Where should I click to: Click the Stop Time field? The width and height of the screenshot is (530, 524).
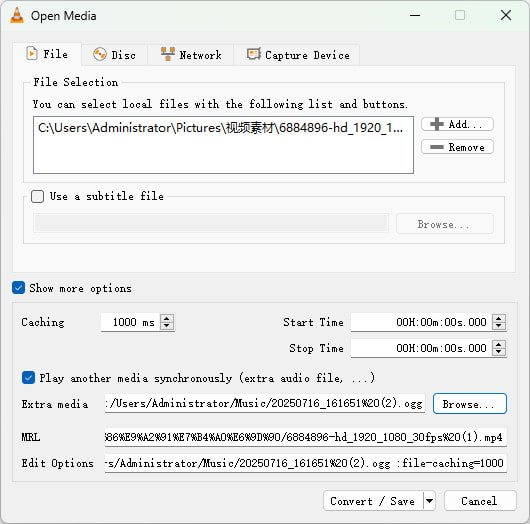tap(422, 348)
